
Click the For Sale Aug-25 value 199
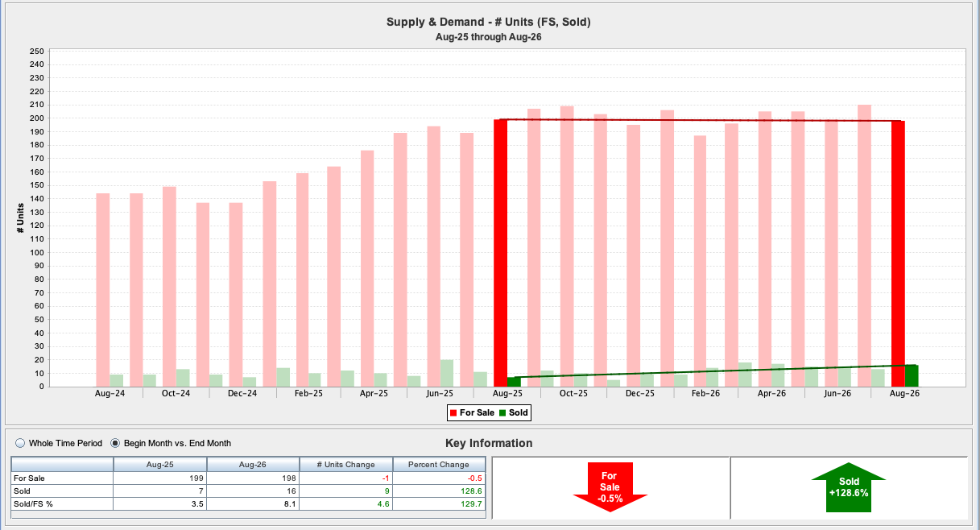pos(160,478)
